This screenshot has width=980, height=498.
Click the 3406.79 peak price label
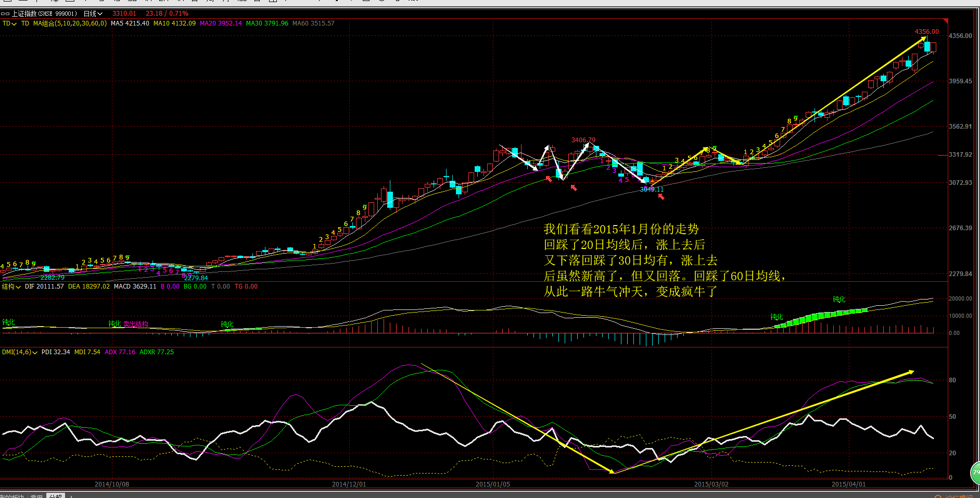[583, 140]
